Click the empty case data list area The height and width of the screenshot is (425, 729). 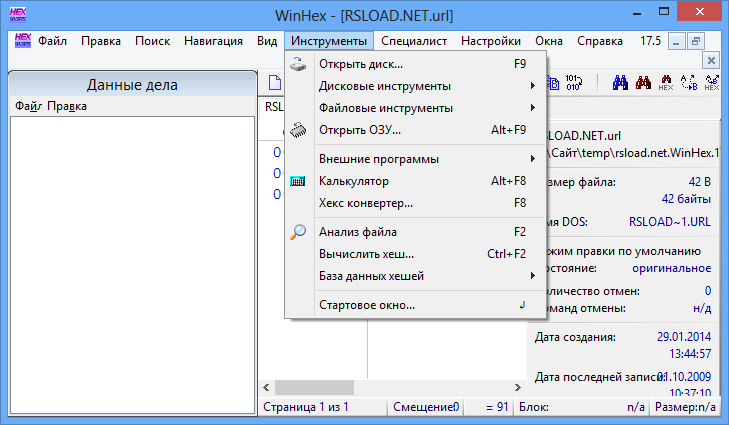[x=133, y=264]
